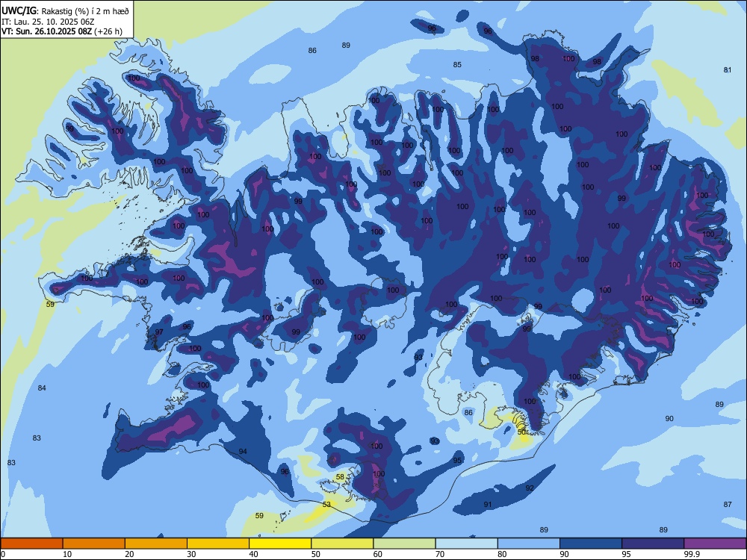Screen dimensions: 747x560
Task: Click the map value '81' offshore
Action: tap(728, 70)
